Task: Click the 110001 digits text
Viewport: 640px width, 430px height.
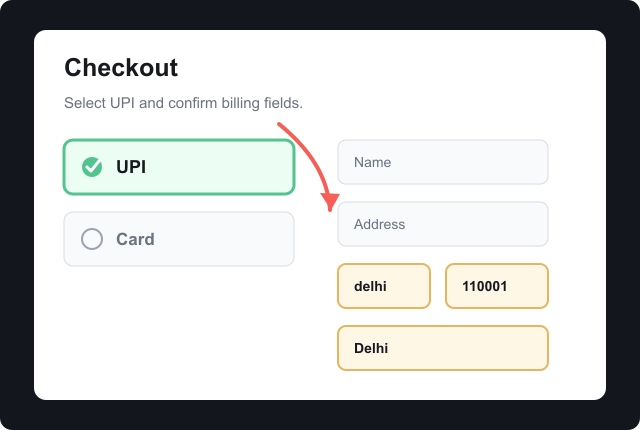Action: [484, 286]
